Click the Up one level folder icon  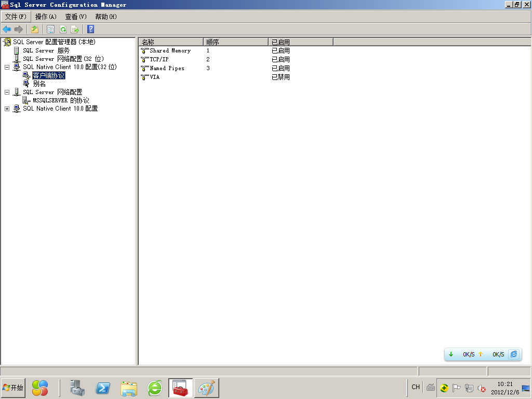pyautogui.click(x=35, y=30)
